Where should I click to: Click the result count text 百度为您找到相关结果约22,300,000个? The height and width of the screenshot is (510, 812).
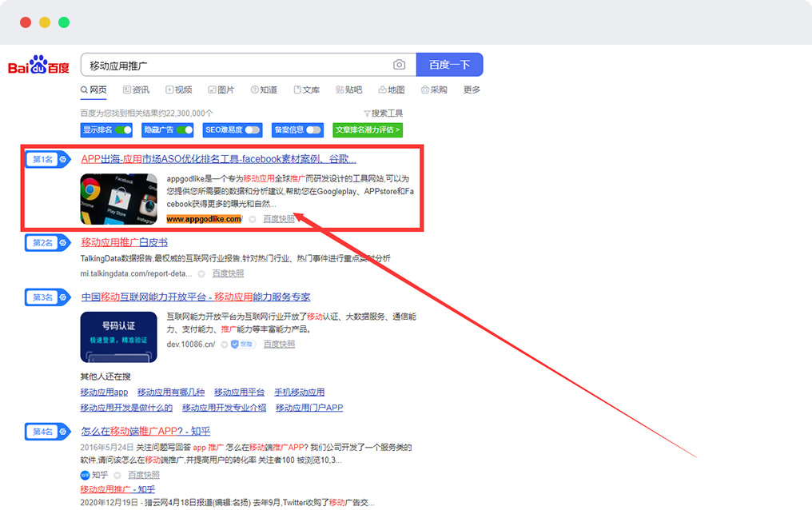(146, 114)
